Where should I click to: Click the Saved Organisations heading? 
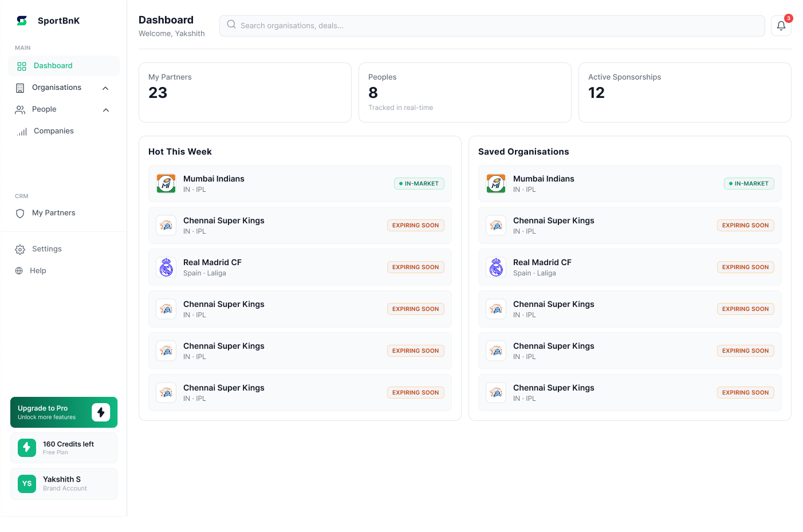click(x=523, y=152)
